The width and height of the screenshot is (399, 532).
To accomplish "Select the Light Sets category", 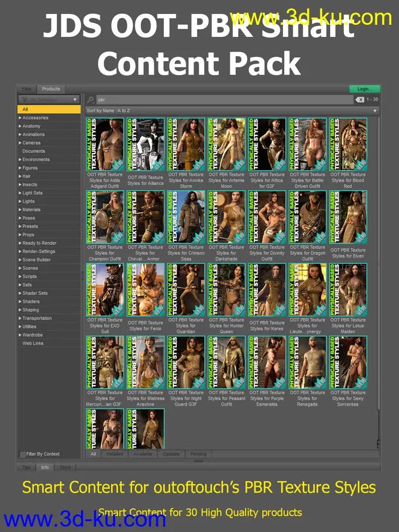I will [x=32, y=193].
